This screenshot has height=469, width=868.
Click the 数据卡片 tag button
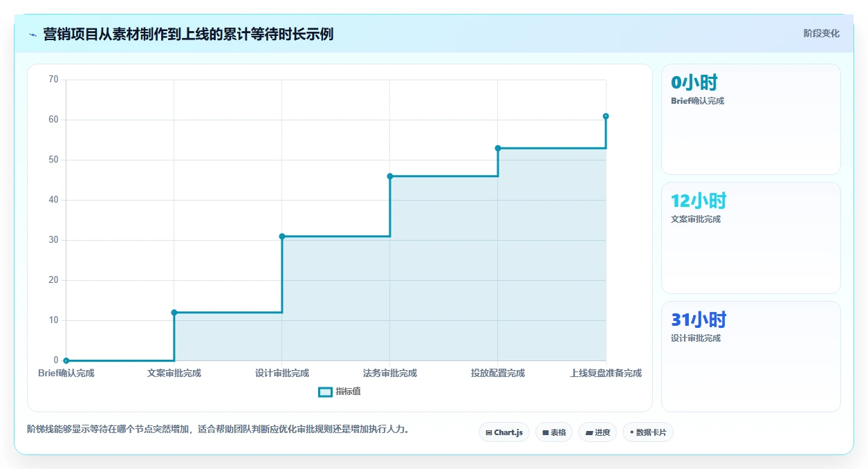648,432
